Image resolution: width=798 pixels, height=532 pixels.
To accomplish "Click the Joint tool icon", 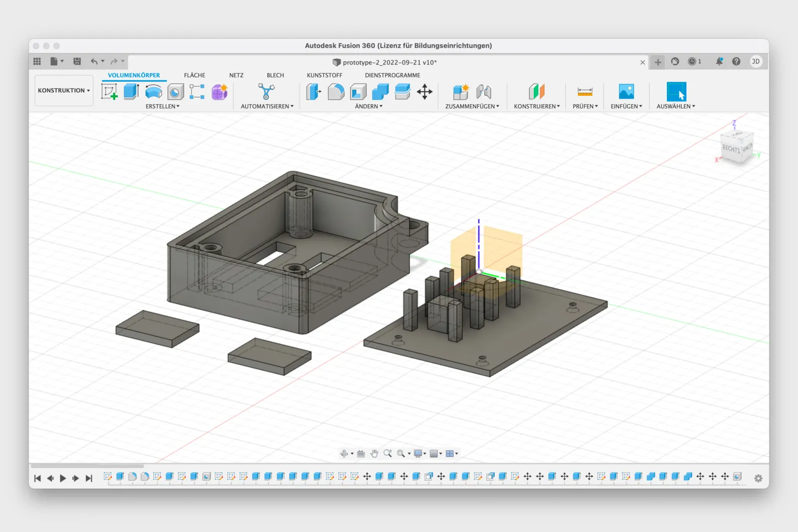I will tap(483, 92).
